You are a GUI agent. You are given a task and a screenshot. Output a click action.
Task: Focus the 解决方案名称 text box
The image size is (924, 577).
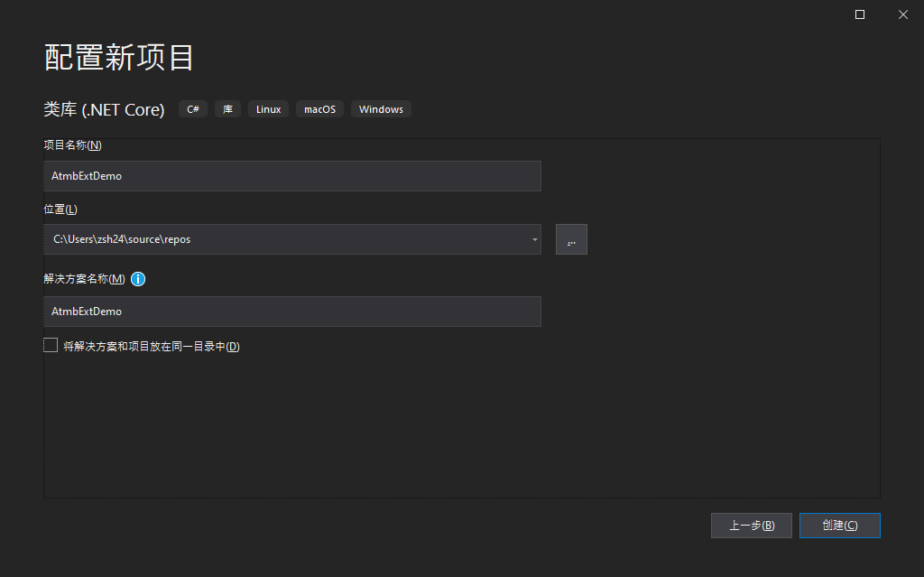coord(291,312)
